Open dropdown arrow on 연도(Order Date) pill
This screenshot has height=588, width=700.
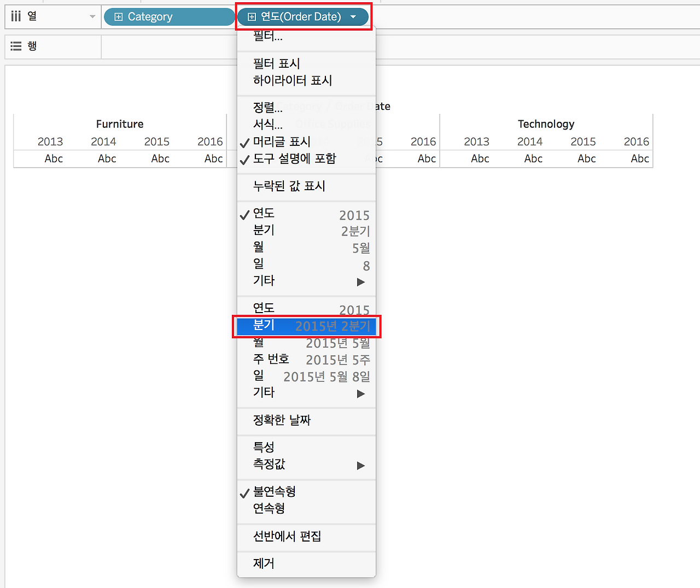click(x=353, y=17)
